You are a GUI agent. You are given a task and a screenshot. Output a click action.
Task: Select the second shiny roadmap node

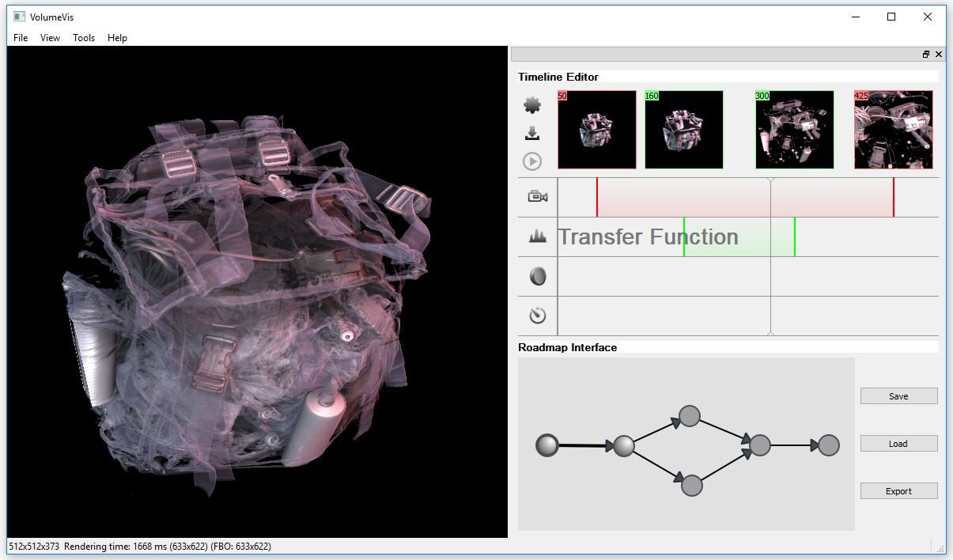click(x=624, y=446)
